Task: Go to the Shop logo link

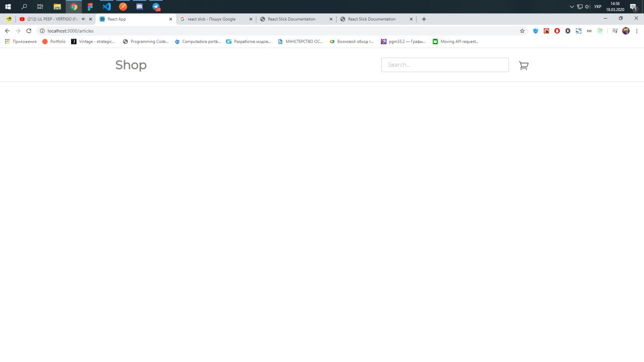Action: pos(131,65)
